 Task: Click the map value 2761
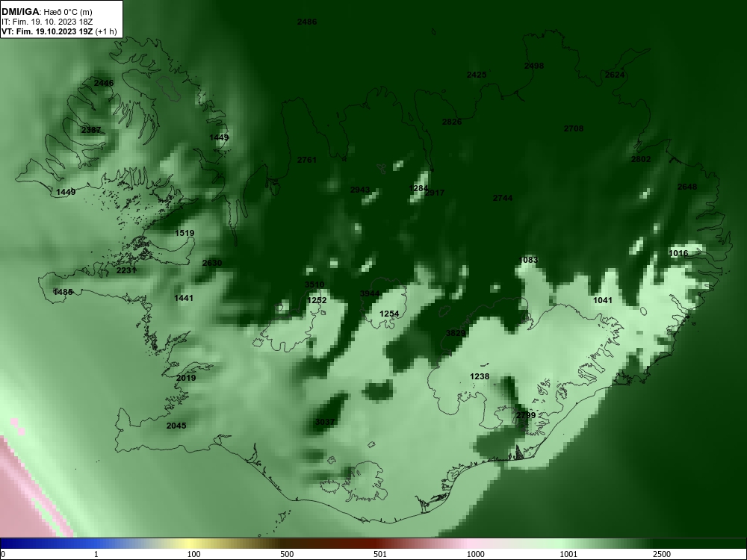click(307, 160)
